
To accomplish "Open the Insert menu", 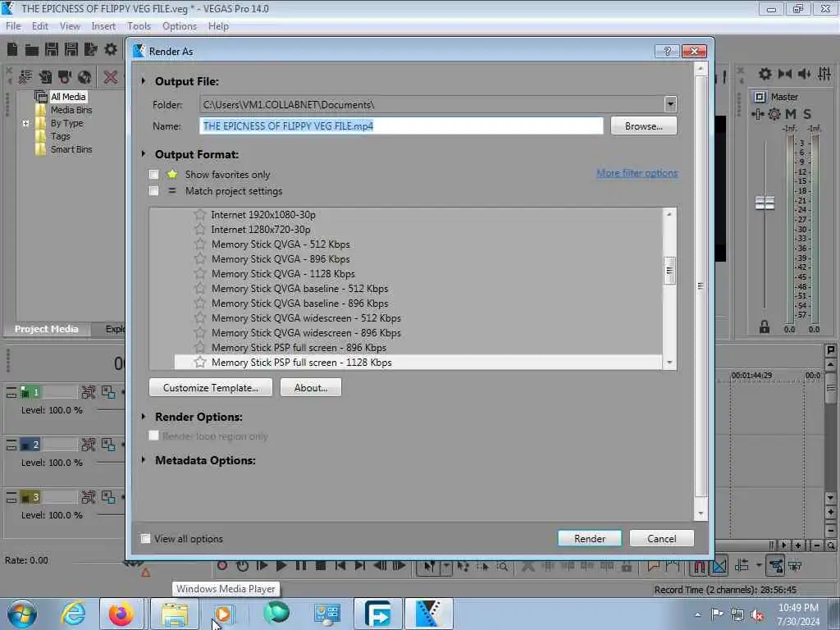I will 103,26.
